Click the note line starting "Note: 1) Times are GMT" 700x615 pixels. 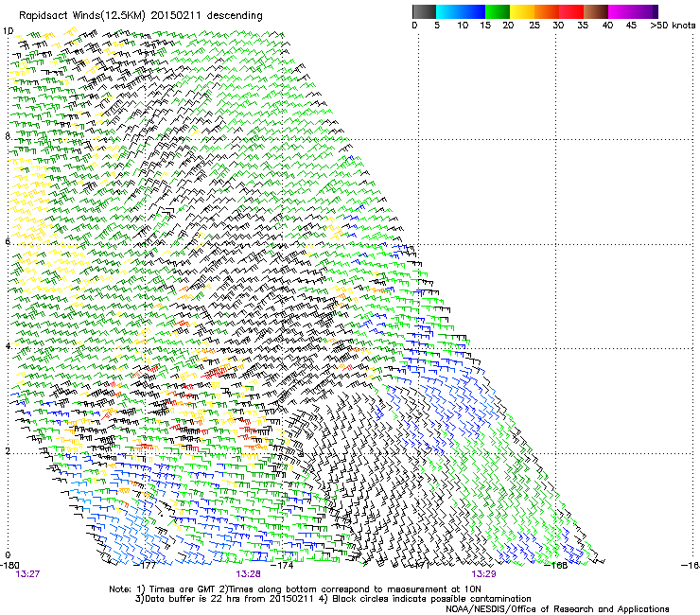295,589
